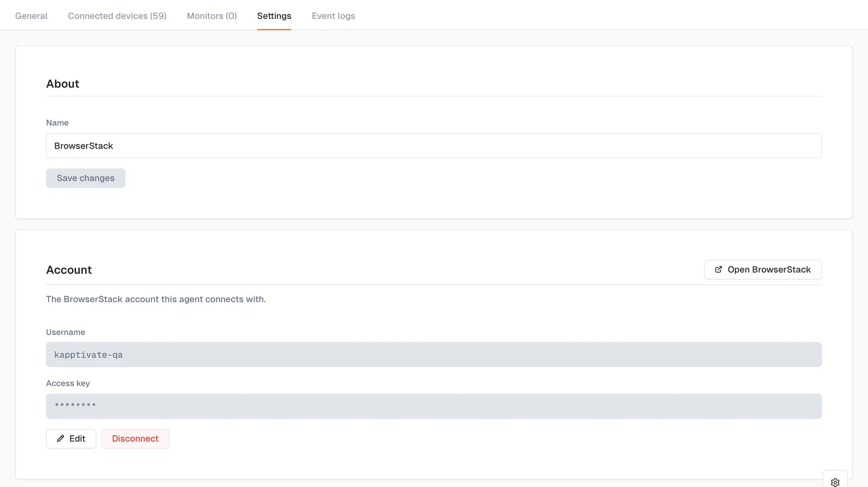
Task: Switch to Connected devices (59) tab
Action: (117, 16)
